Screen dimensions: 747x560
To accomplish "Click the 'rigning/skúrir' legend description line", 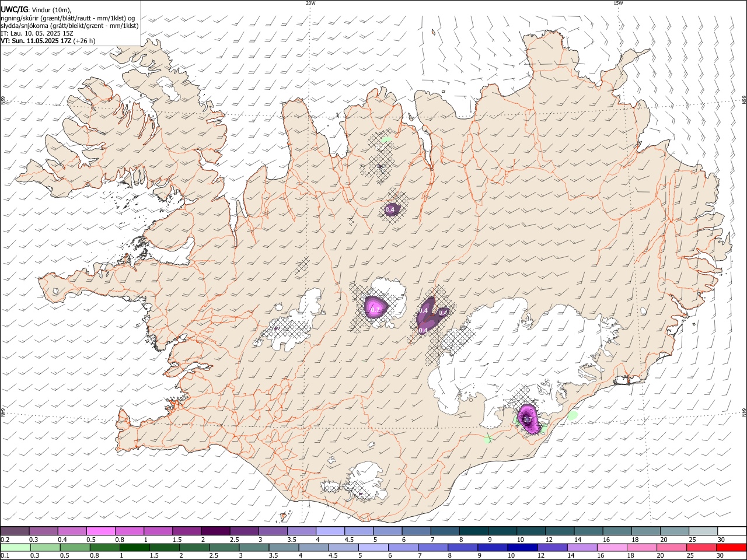I will [68, 17].
